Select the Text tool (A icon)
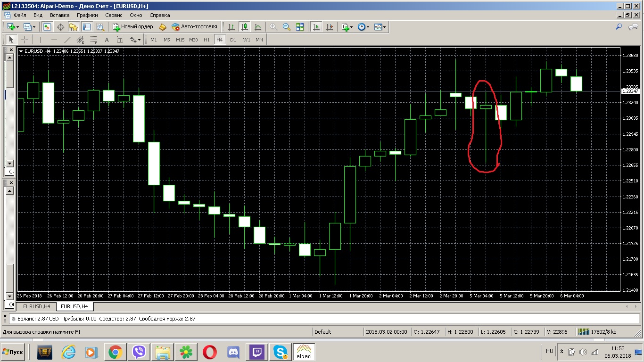This screenshot has height=362, width=644. click(x=107, y=40)
